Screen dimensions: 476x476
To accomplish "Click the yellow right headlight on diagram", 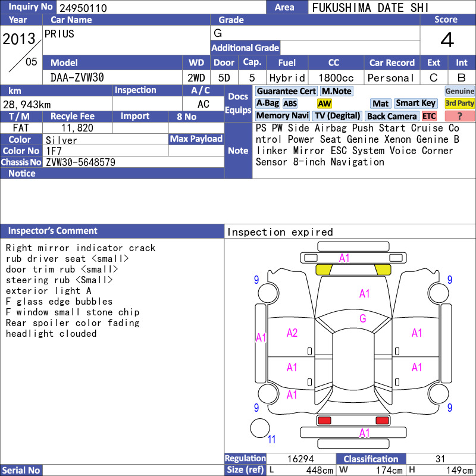I will [383, 270].
